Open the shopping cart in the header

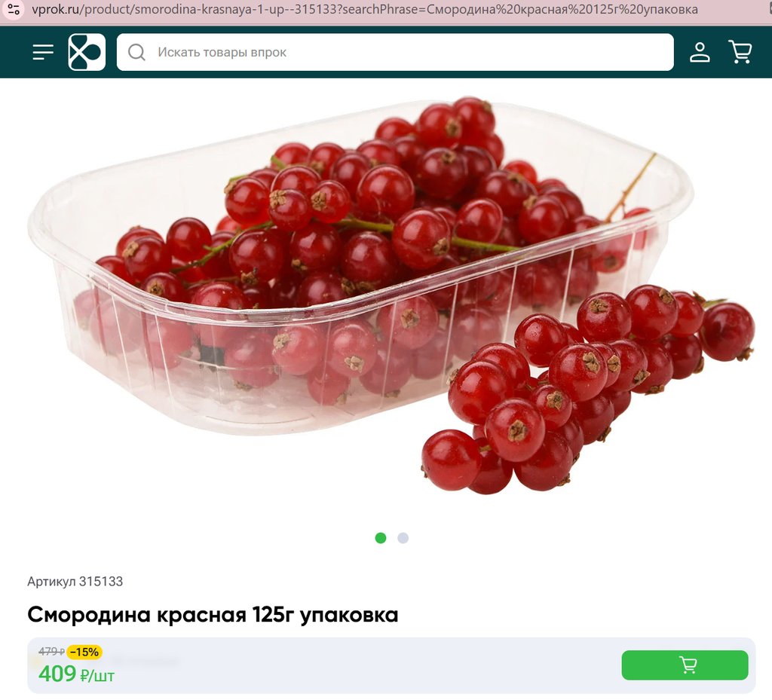pos(740,52)
